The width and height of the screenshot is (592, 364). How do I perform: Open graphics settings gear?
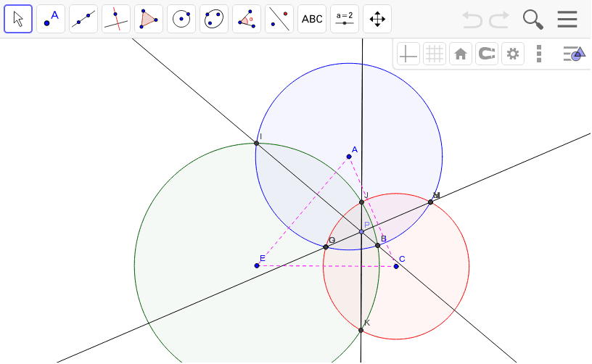tap(513, 54)
